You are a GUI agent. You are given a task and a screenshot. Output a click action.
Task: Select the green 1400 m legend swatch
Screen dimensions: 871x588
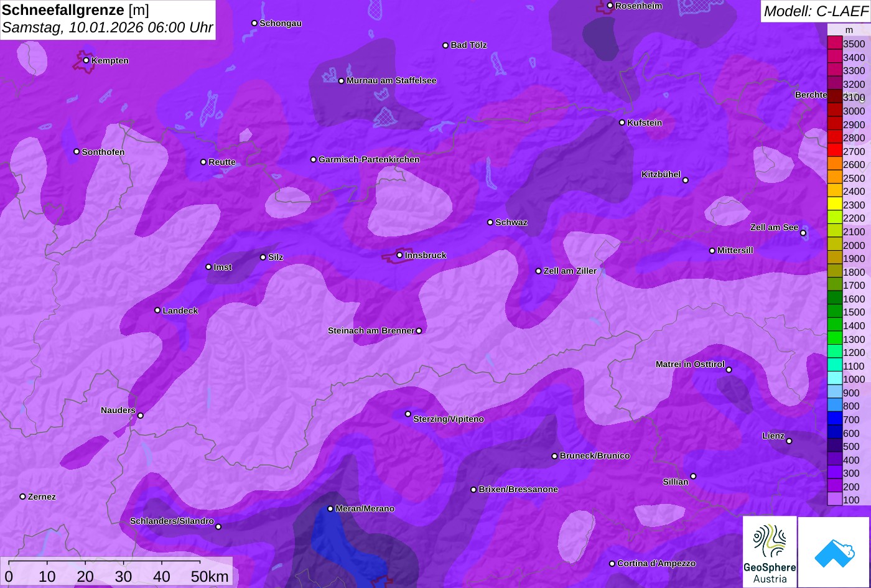[834, 325]
